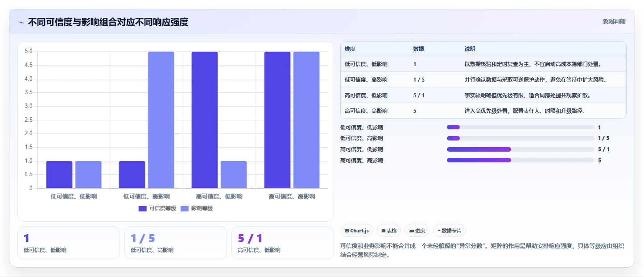Click the y-axis value 5.0
Image resolution: width=644 pixels, height=277 pixels.
tap(29, 51)
